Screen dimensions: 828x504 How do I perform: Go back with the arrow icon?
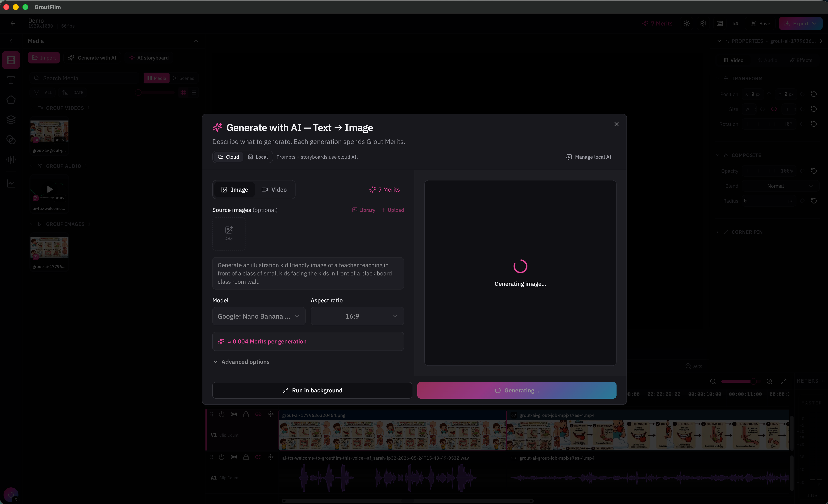pyautogui.click(x=13, y=23)
